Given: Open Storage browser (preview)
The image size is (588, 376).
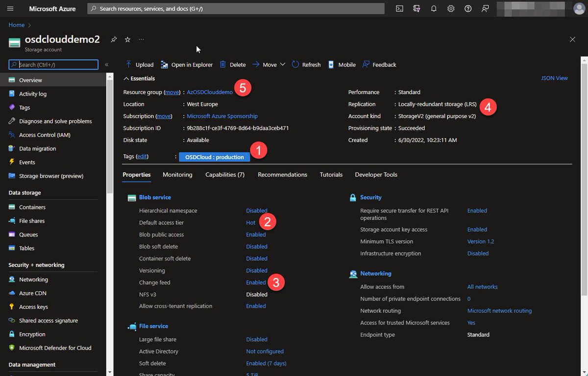Looking at the screenshot, I should coord(51,176).
